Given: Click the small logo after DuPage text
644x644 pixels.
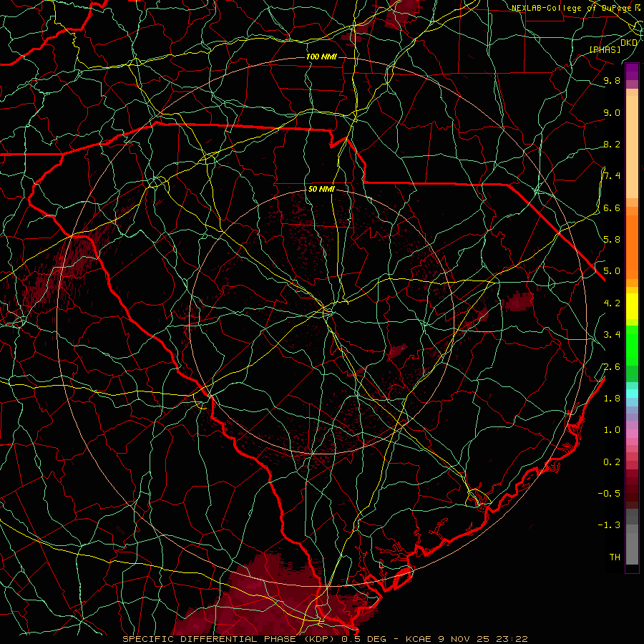Looking at the screenshot, I should point(638,7).
